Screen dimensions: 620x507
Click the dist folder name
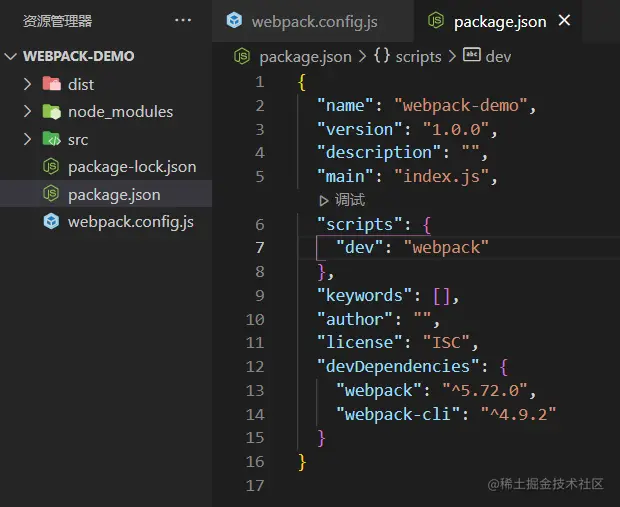click(81, 85)
